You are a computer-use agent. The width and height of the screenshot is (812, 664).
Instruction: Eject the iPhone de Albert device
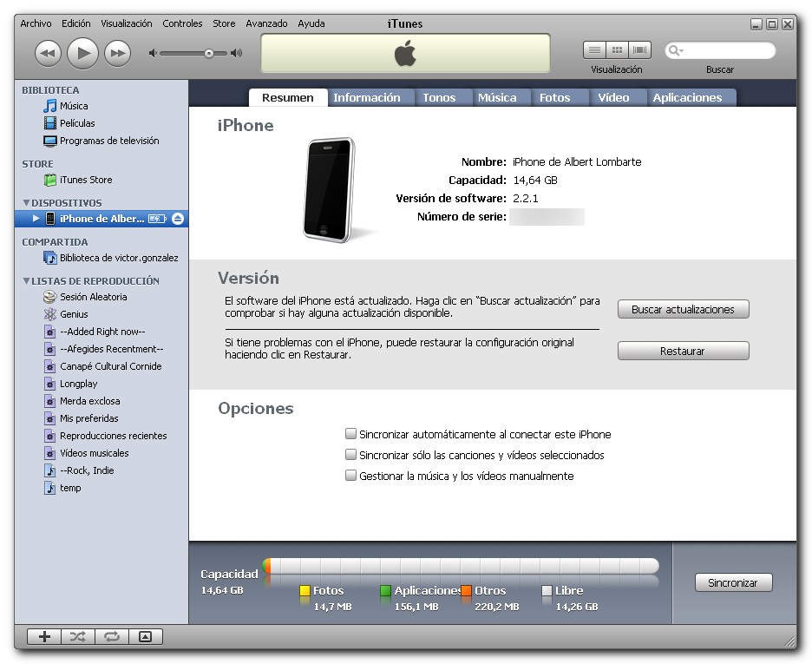coord(178,219)
